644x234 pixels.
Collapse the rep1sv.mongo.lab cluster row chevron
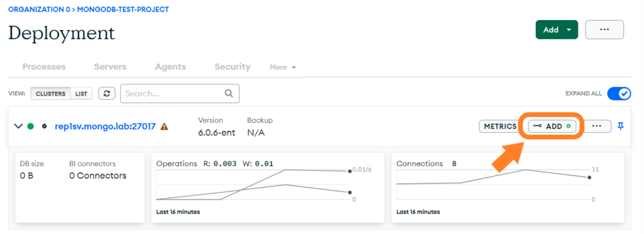[18, 126]
